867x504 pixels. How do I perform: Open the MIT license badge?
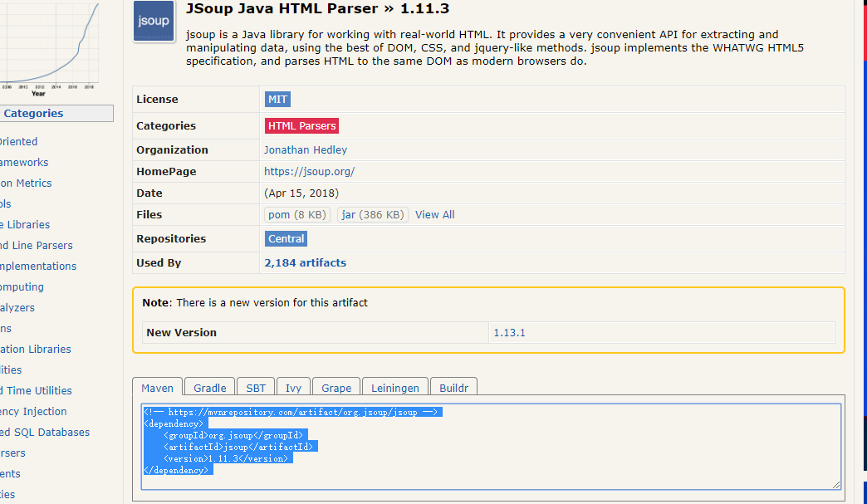click(x=277, y=100)
